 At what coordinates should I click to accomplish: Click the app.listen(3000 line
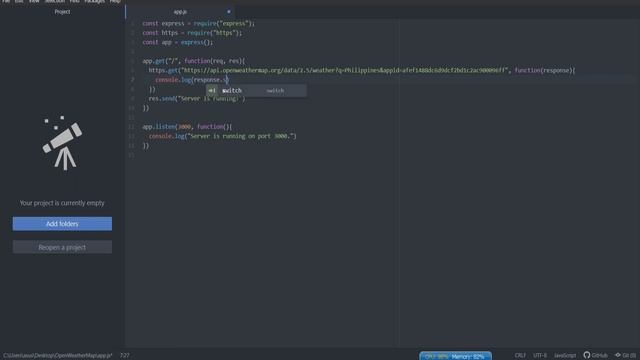coord(187,127)
